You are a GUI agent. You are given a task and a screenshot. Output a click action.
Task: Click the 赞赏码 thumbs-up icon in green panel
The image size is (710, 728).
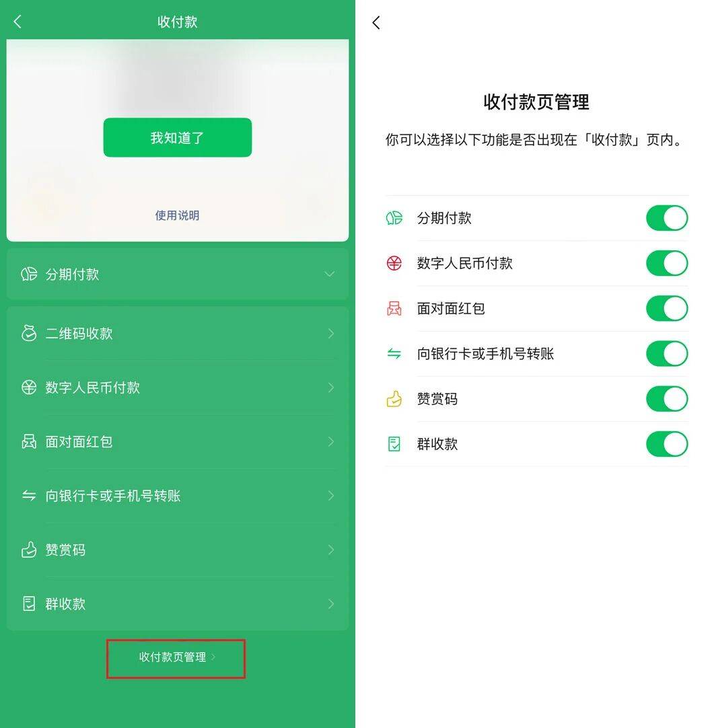click(x=29, y=549)
